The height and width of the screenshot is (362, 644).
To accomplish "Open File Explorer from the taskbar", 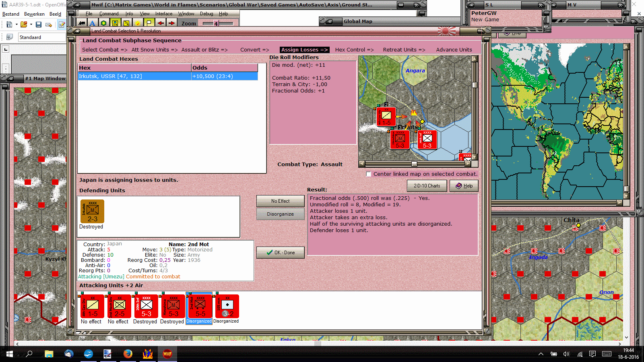I will (x=49, y=354).
